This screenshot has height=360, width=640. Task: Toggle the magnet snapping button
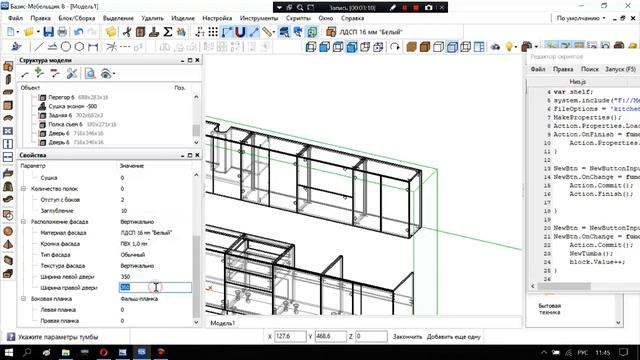click(240, 32)
